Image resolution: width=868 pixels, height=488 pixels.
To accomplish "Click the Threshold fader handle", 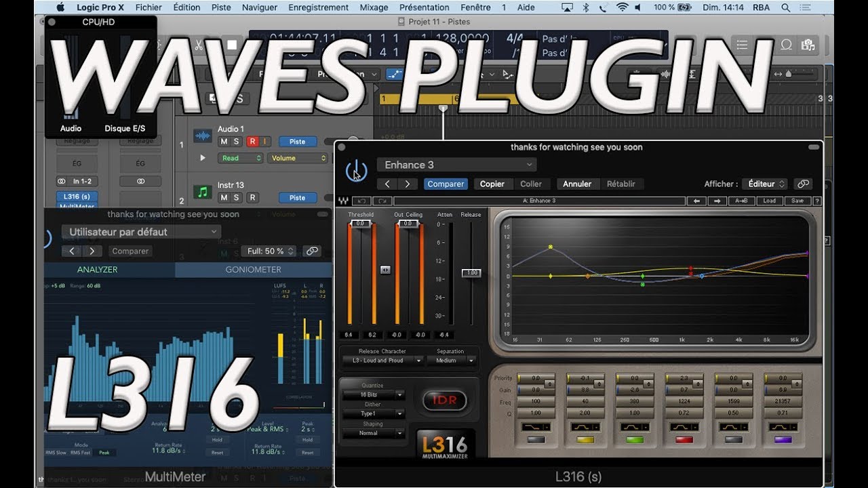I will tap(361, 223).
